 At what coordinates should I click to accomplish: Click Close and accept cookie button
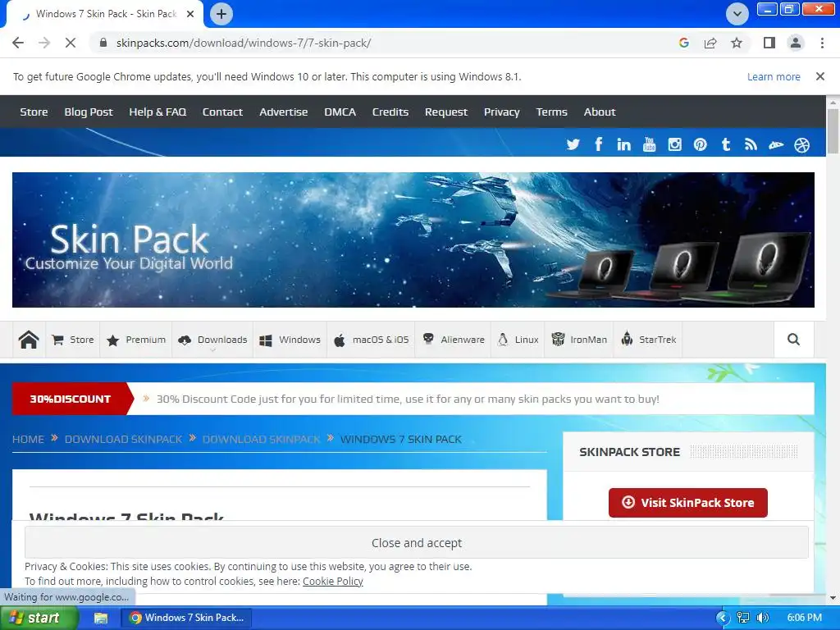[416, 543]
